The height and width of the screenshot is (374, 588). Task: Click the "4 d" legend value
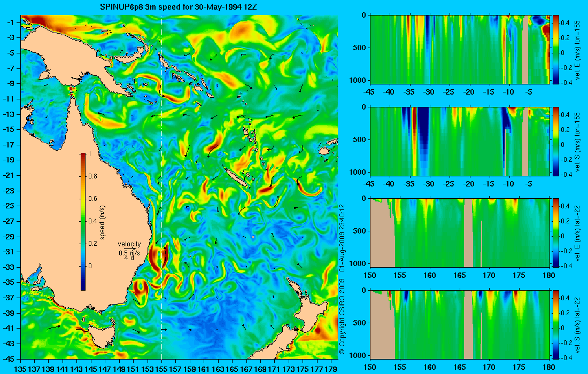[129, 258]
